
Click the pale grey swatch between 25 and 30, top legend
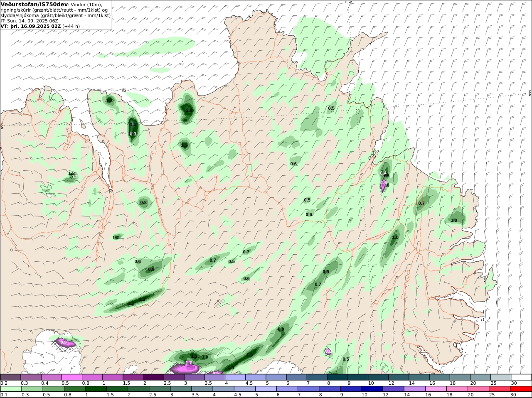[501, 377]
